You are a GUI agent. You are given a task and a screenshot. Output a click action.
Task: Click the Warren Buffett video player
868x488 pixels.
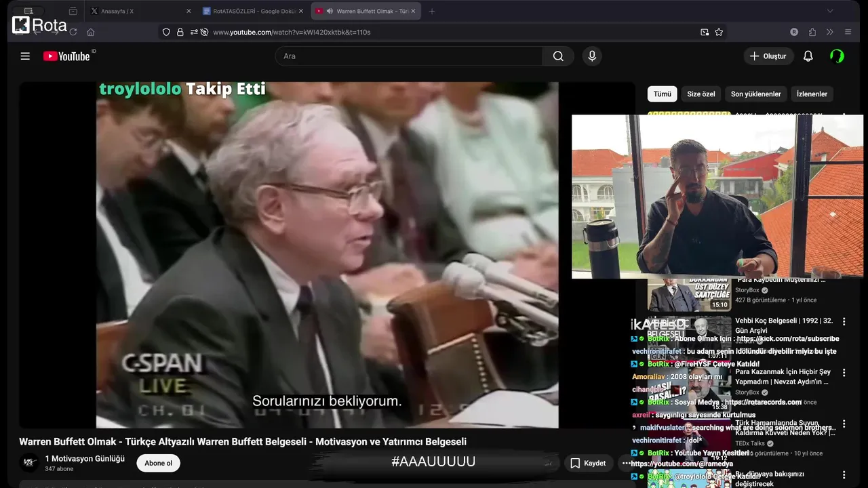328,255
